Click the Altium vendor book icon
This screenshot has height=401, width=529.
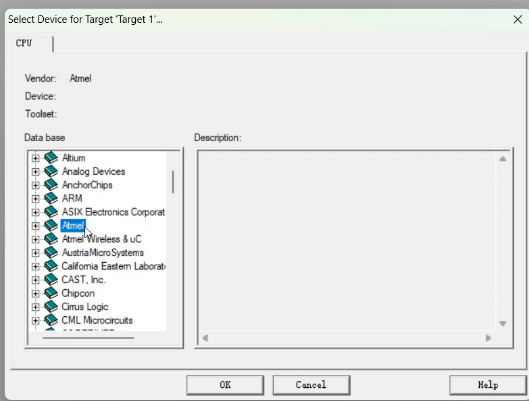pos(51,157)
